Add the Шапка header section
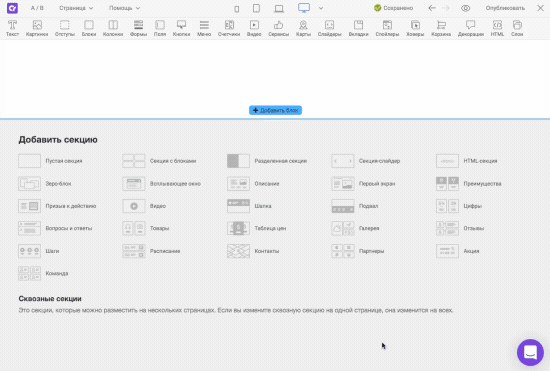The width and height of the screenshot is (550, 371). tap(249, 206)
